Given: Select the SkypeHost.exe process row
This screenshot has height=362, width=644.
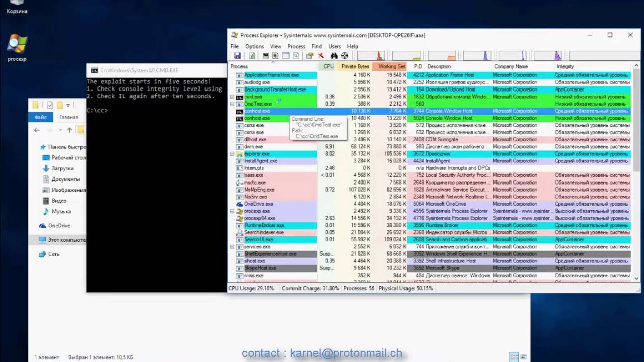Looking at the screenshot, I should [430, 268].
